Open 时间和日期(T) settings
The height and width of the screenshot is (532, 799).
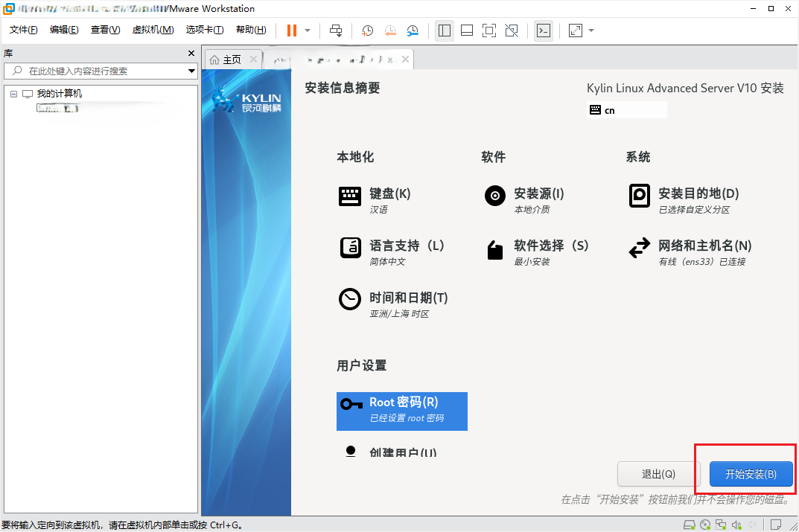[x=409, y=298]
